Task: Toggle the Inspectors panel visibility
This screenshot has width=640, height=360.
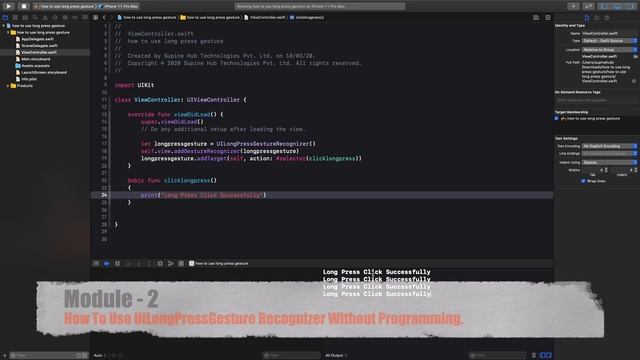Action: pos(630,6)
